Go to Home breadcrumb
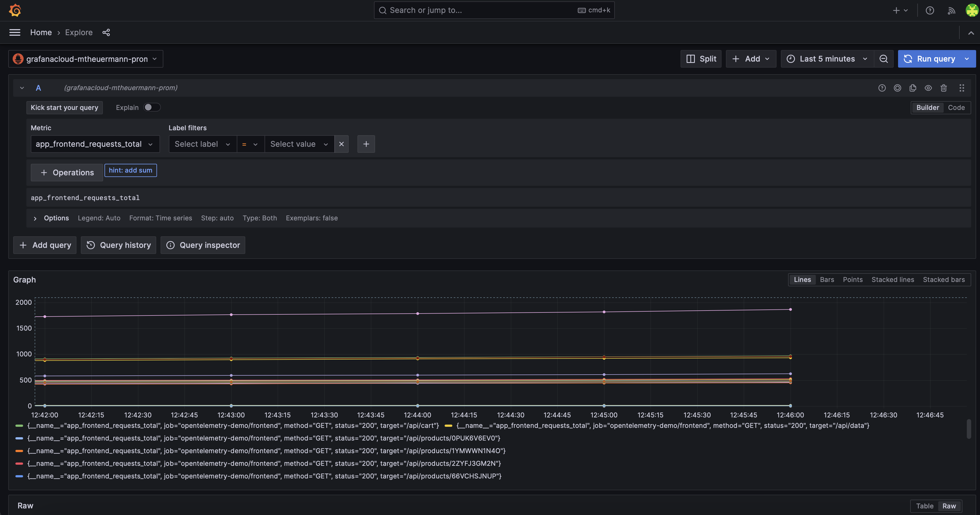The height and width of the screenshot is (515, 980). [41, 32]
